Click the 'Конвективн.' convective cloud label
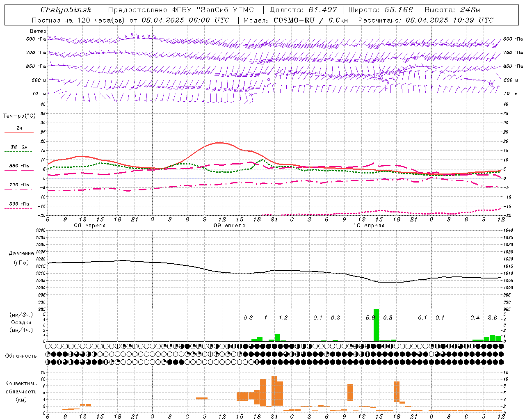 pos(21,383)
